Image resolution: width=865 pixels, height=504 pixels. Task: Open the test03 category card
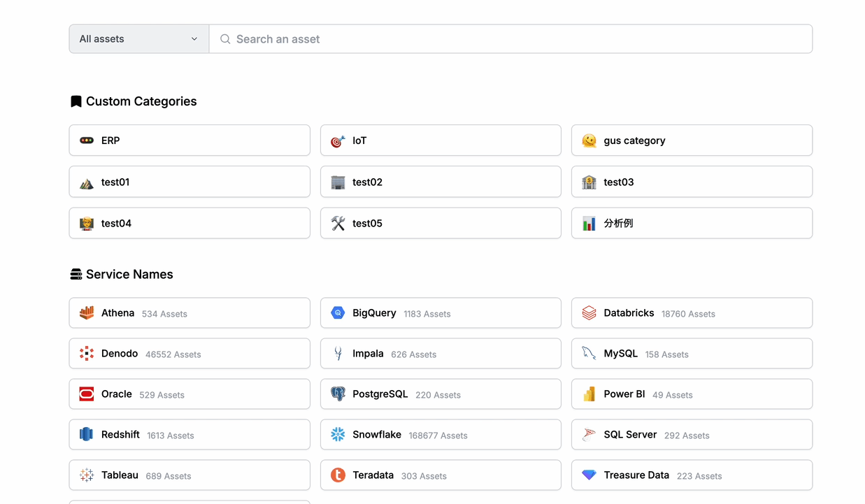click(692, 182)
